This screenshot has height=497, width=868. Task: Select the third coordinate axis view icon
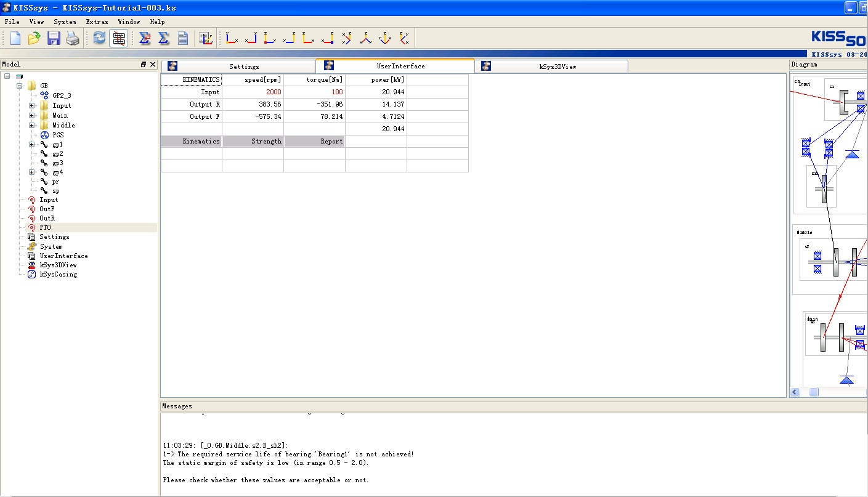pyautogui.click(x=270, y=38)
